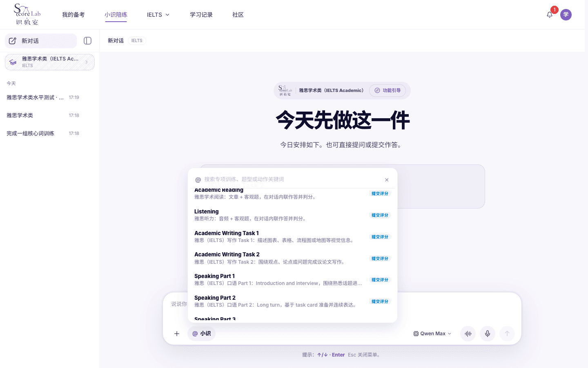Click the IELTS tag beside 新对话 title
Image resolution: width=588 pixels, height=368 pixels.
click(x=137, y=40)
